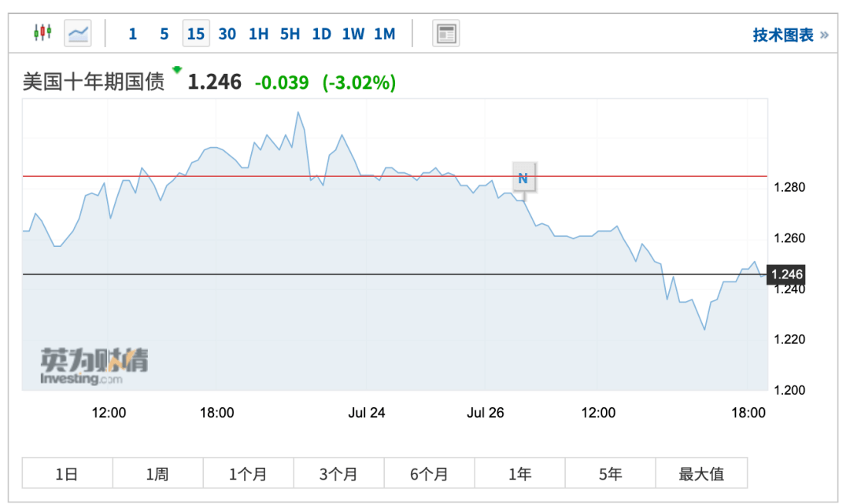
Task: Select the 1日 range tab
Action: click(x=67, y=473)
